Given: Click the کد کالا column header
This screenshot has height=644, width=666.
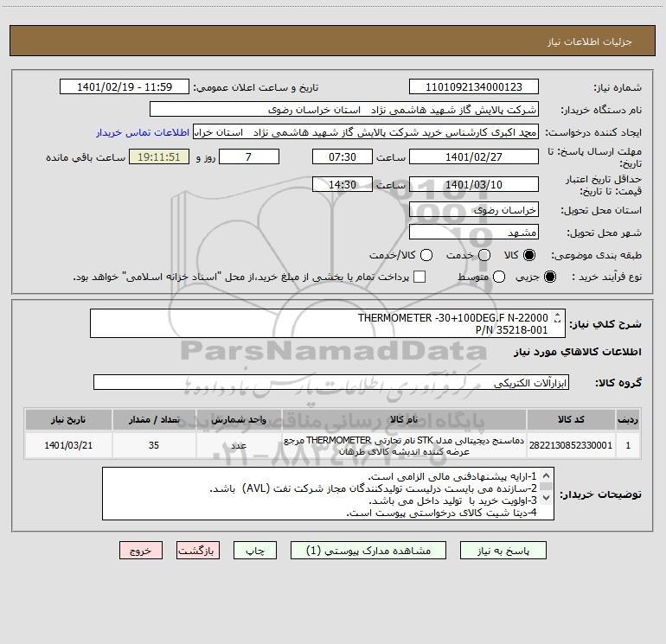Looking at the screenshot, I should [571, 420].
